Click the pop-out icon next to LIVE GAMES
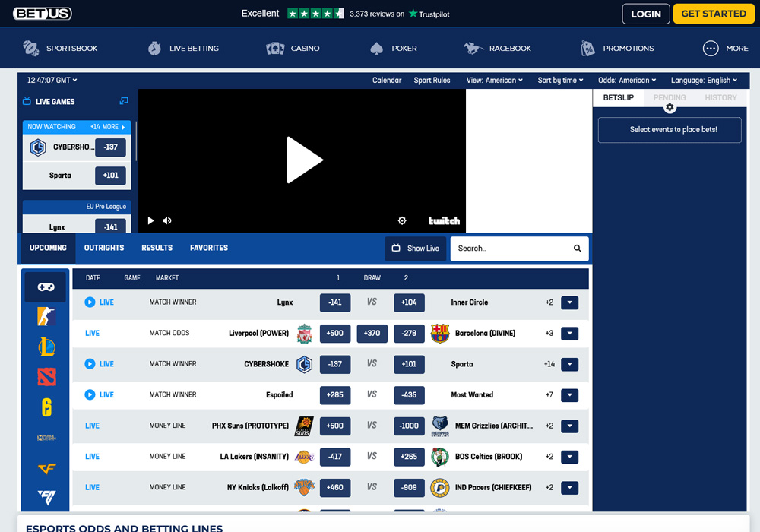This screenshot has width=760, height=532. point(124,100)
